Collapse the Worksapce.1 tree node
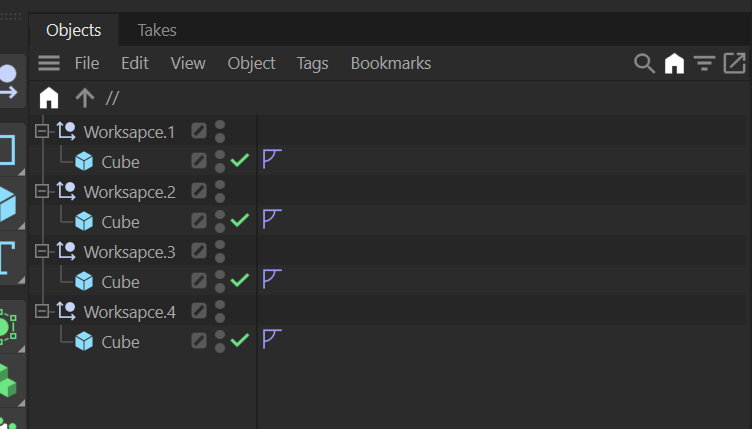752x429 pixels. pyautogui.click(x=41, y=131)
